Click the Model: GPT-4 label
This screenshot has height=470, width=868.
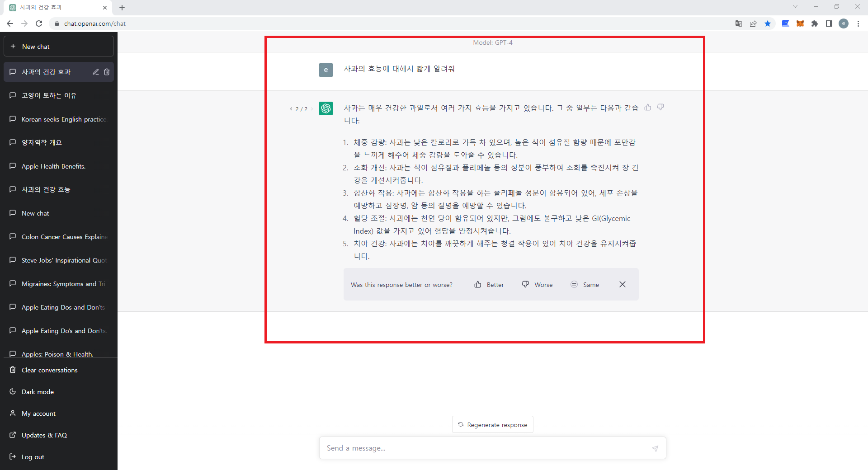coord(493,42)
